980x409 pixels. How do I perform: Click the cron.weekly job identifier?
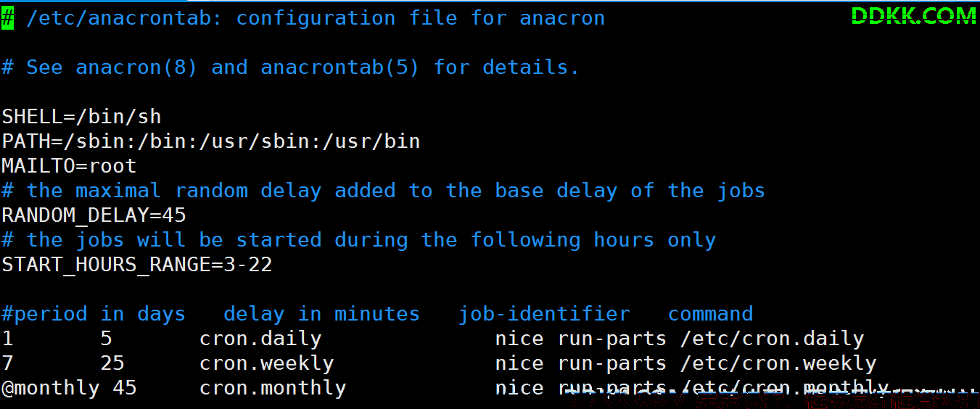(266, 363)
